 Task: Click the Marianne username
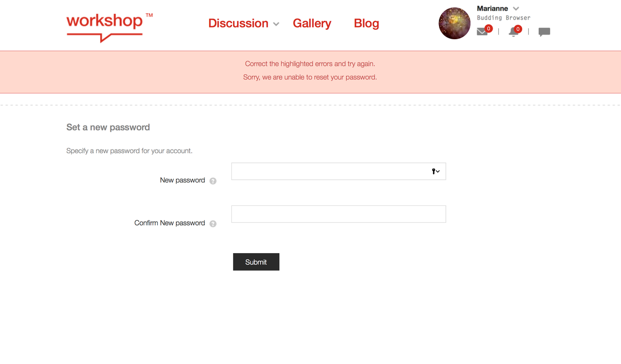click(492, 8)
